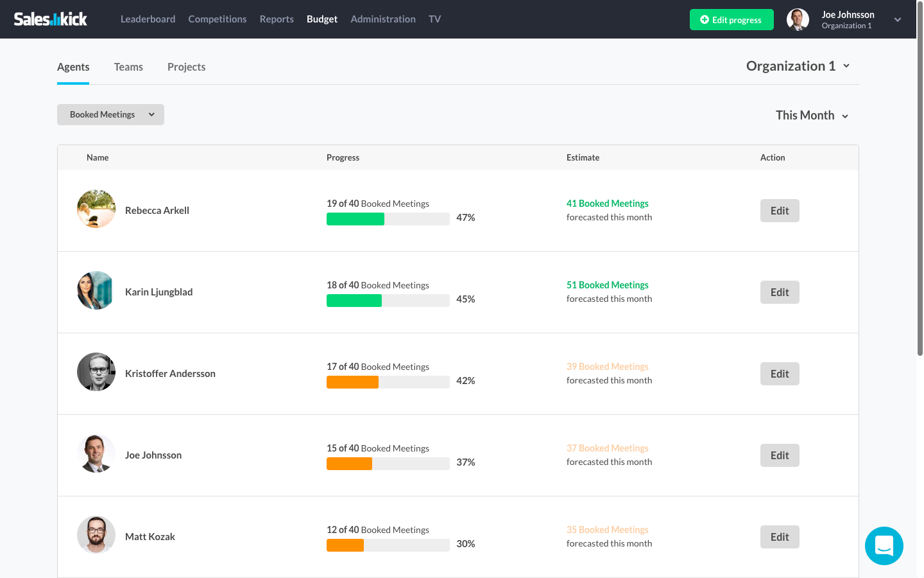Edit Rebecca Arkell's budget
The width and height of the screenshot is (924, 578).
[x=780, y=211]
